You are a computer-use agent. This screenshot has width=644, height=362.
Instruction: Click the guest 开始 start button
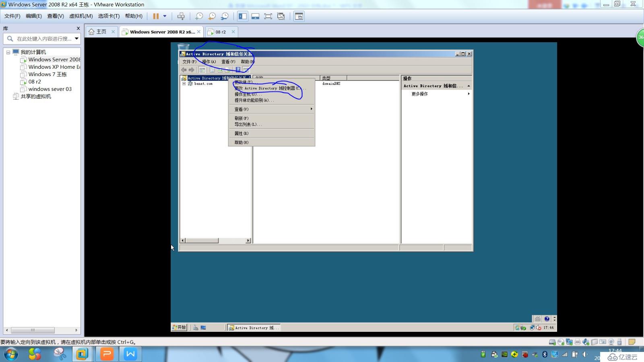click(179, 327)
